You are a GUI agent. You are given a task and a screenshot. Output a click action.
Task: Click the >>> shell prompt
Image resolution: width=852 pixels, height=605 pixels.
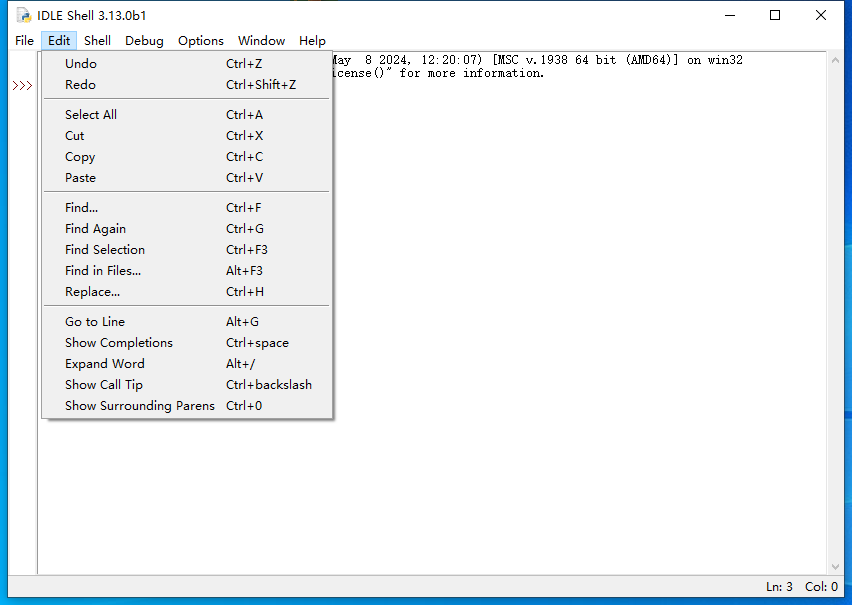click(x=22, y=86)
